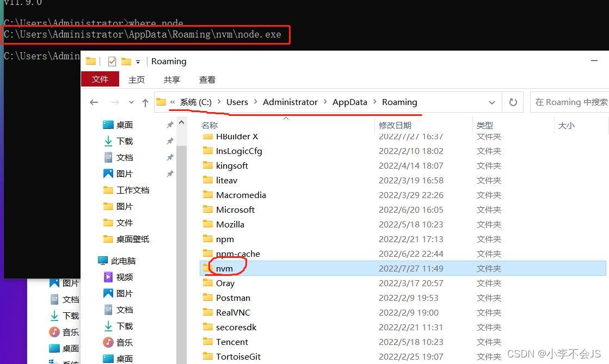The image size is (609, 364).
Task: Open the 文件 (File) menu
Action: [x=100, y=79]
